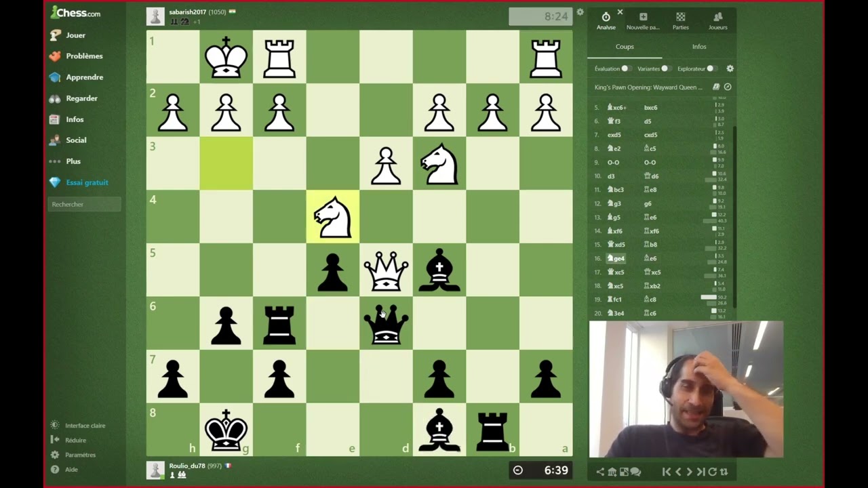The height and width of the screenshot is (488, 868).
Task: Select move 8 Ne2
Action: pos(614,148)
